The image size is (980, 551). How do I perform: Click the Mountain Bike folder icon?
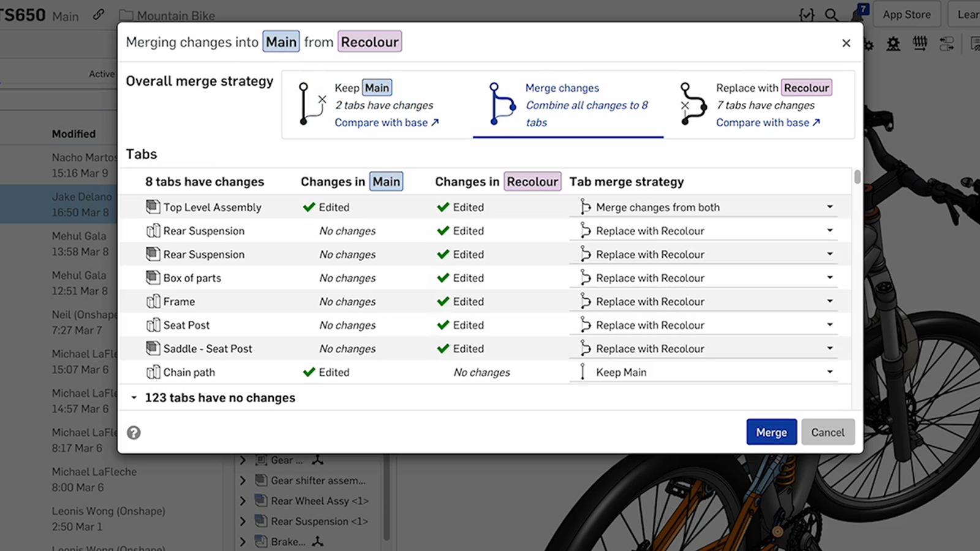click(126, 15)
